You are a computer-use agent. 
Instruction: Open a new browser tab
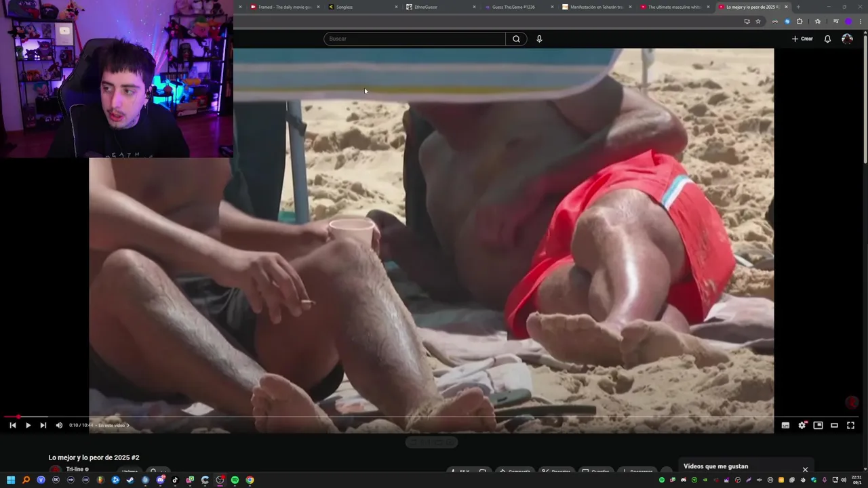tap(798, 7)
